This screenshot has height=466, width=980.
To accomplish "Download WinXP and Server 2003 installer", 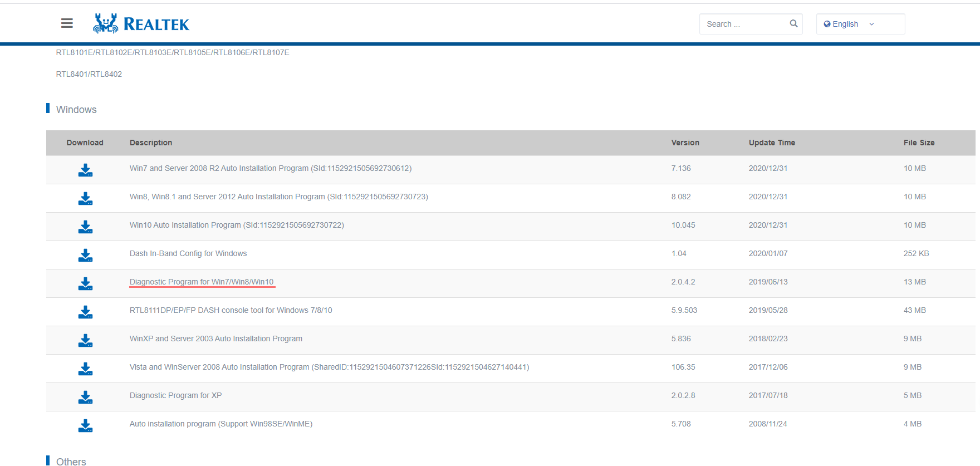I will click(85, 340).
